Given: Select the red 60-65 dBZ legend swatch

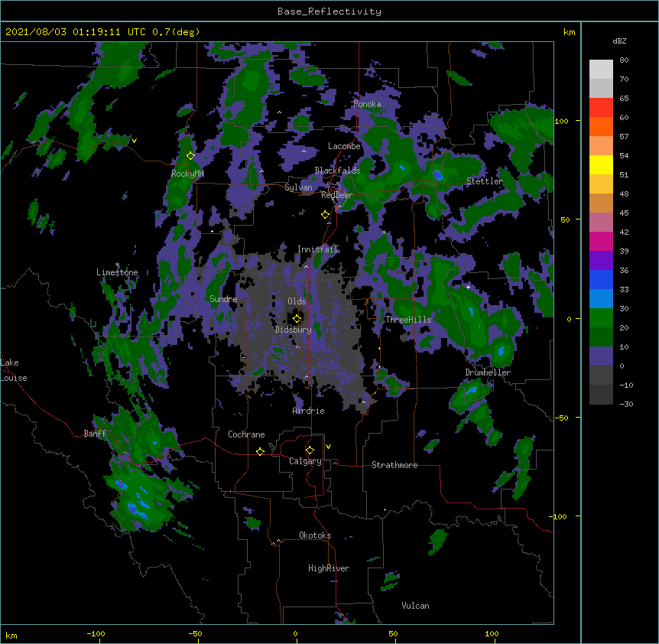Looking at the screenshot, I should tap(601, 108).
